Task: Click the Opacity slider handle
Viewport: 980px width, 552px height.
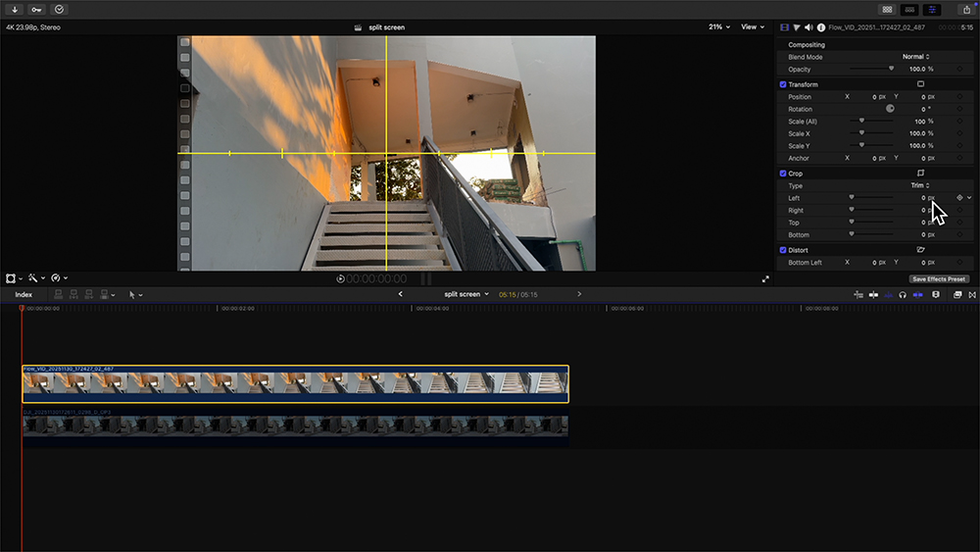Action: (891, 69)
